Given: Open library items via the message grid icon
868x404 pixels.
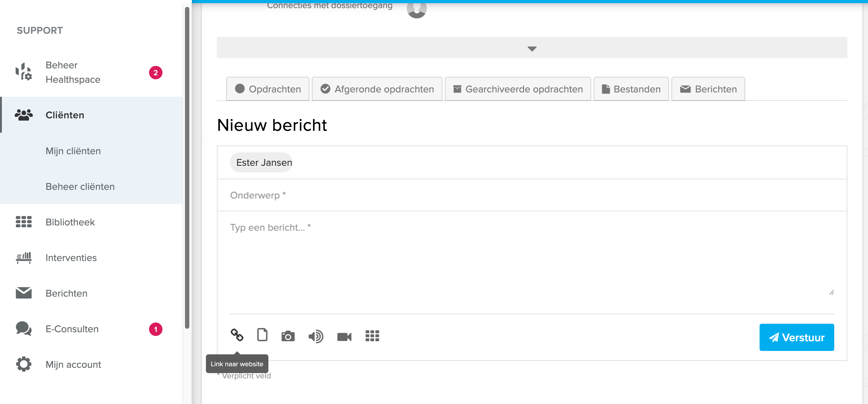Looking at the screenshot, I should coord(372,336).
